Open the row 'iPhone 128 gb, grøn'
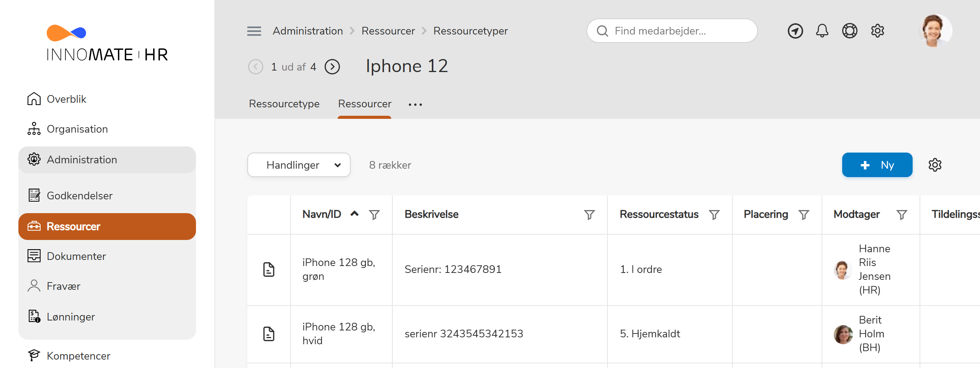The image size is (980, 368). click(339, 269)
